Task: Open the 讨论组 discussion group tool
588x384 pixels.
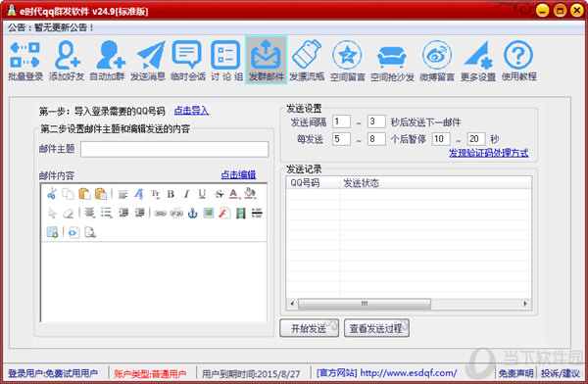Action: (226, 61)
